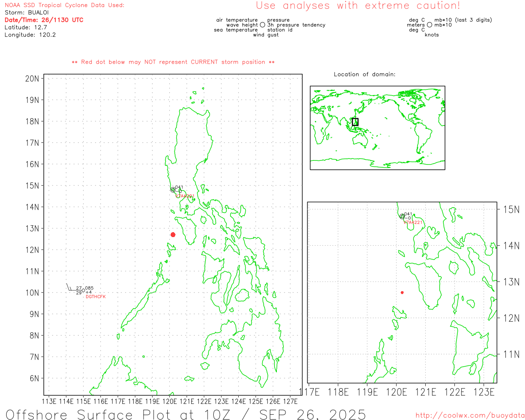Click the 120E longitude label on inset map
525x420 pixels.
397,392
